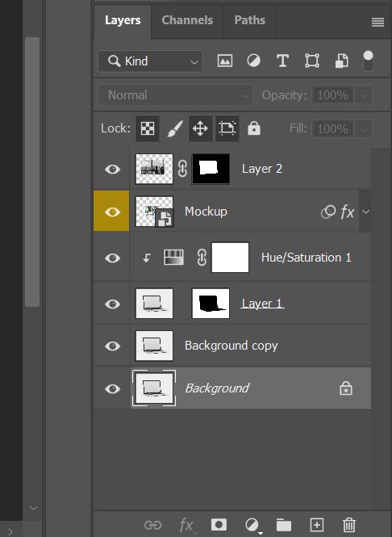This screenshot has width=392, height=537.
Task: Select Mockup smart object thumbnail
Action: coord(154,212)
